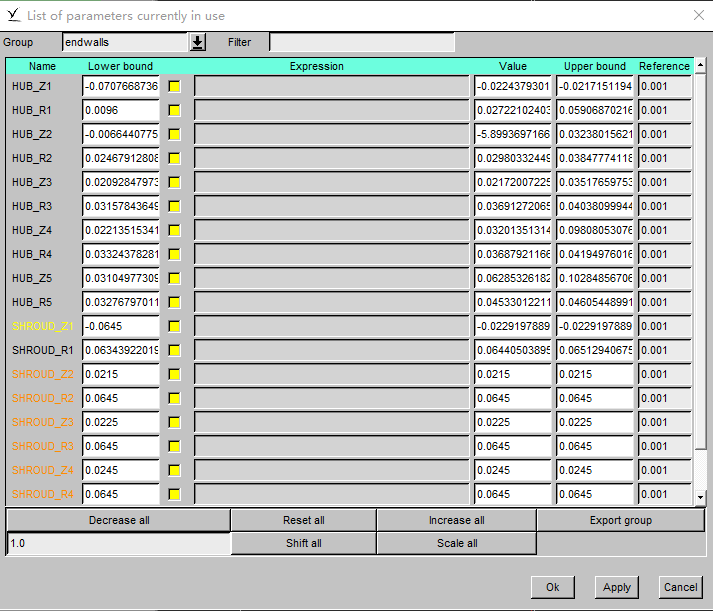Click the window title bar app icon
Image resolution: width=713 pixels, height=611 pixels.
pos(14,15)
